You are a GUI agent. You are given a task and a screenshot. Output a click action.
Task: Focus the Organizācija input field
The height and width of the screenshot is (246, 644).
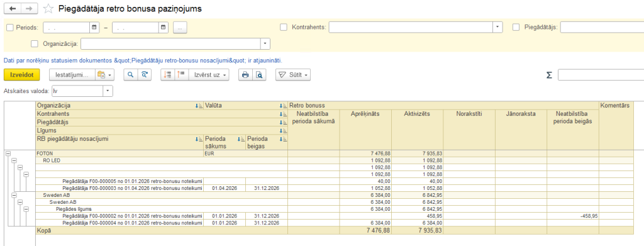171,43
